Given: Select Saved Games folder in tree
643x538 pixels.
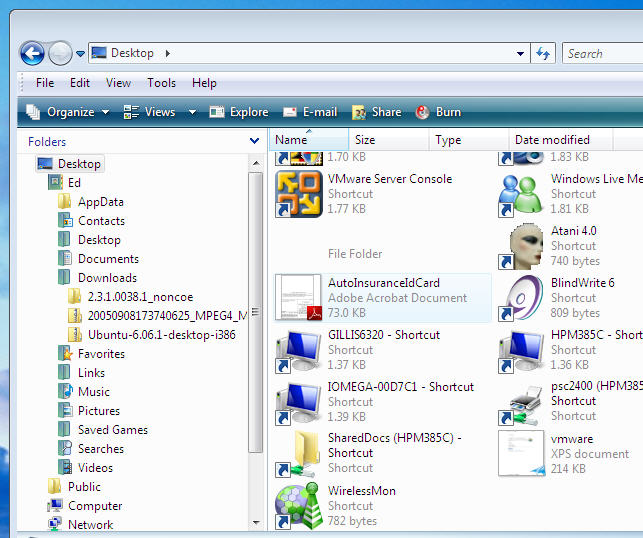Looking at the screenshot, I should 103,429.
